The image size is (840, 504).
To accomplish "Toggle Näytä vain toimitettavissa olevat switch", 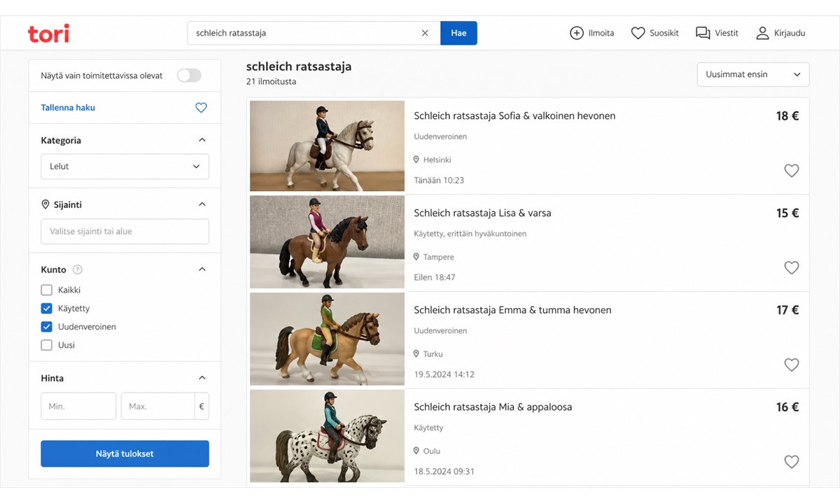I will (x=189, y=76).
